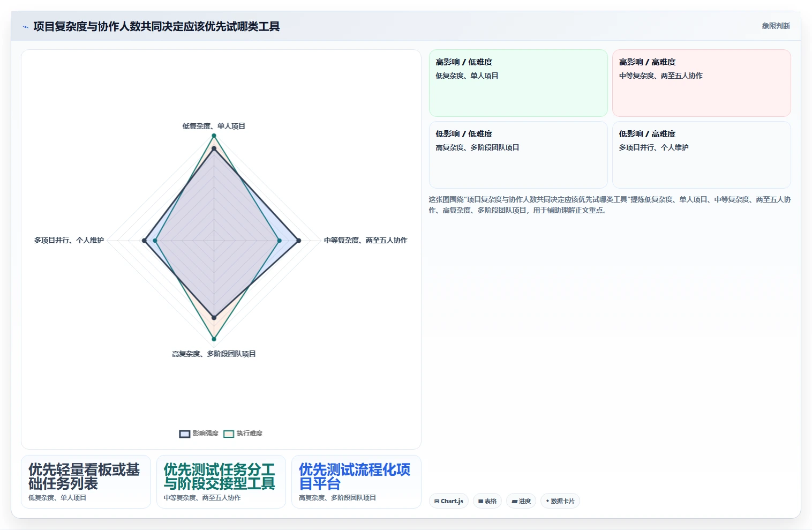Click the 优先测试任务分工与阶段交接型工具 card
The height and width of the screenshot is (530, 812).
coord(221,482)
